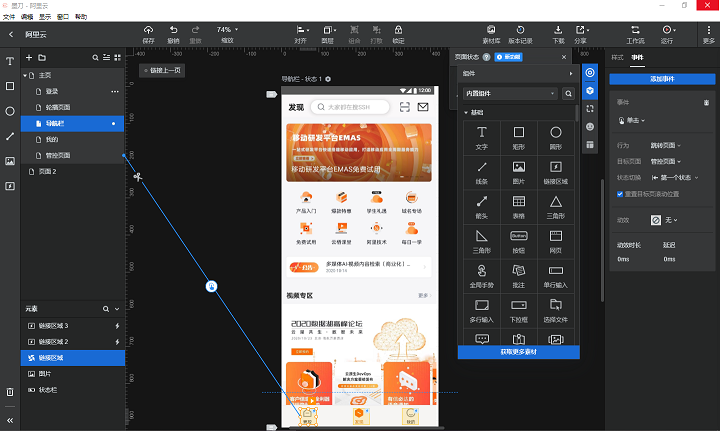Open the built-in components (内置组件) dropdown

click(510, 93)
